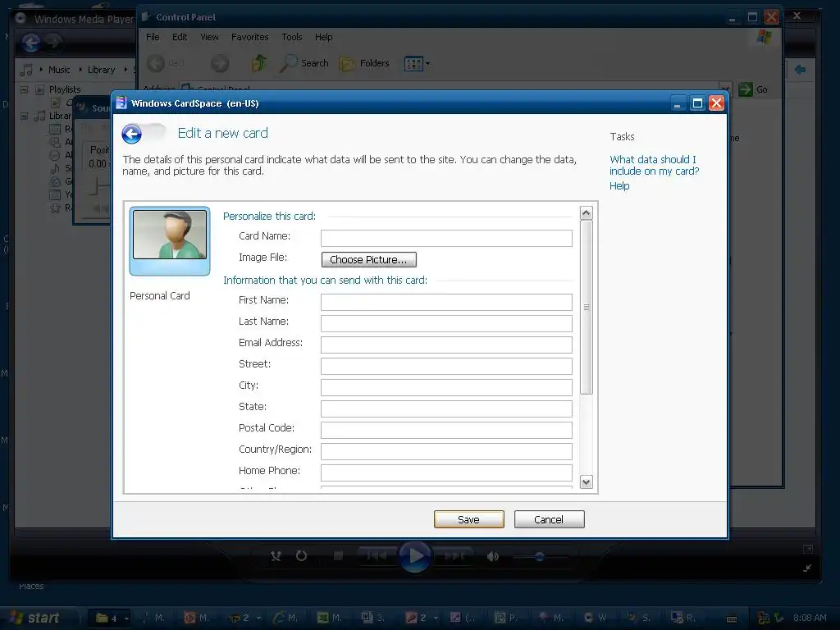Click the Country/Region field
Viewport: 840px width, 630px height.
coord(446,451)
